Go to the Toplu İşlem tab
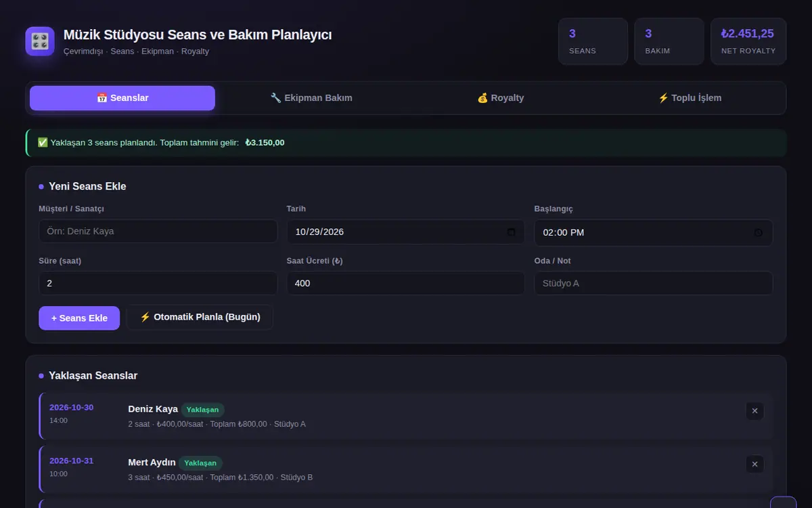Image resolution: width=812 pixels, height=508 pixels. 690,98
